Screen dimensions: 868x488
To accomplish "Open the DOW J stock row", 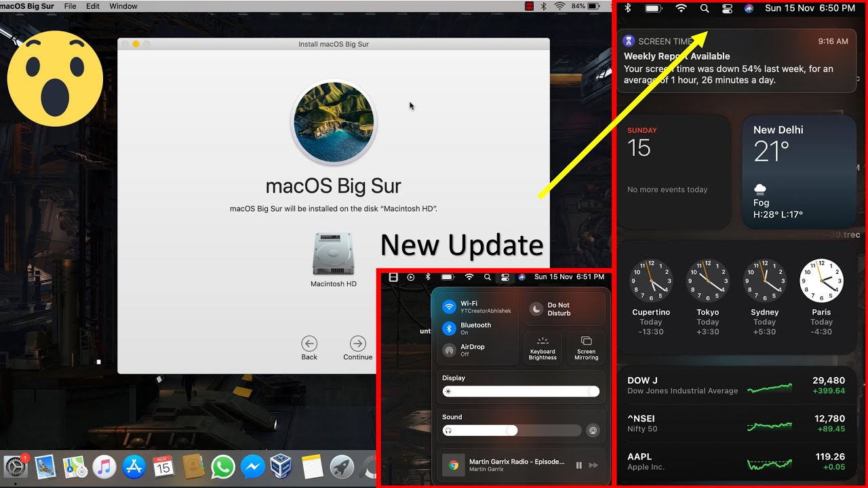I will click(736, 386).
